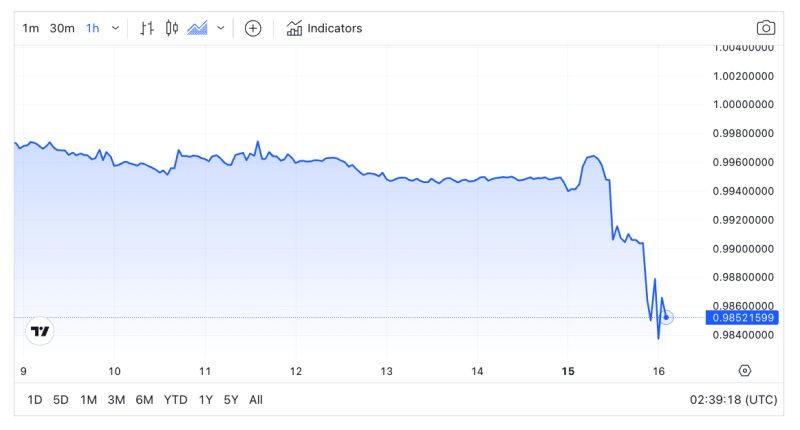Image resolution: width=800 pixels, height=430 pixels.
Task: Open chart settings gear on price axis
Action: pyautogui.click(x=744, y=370)
